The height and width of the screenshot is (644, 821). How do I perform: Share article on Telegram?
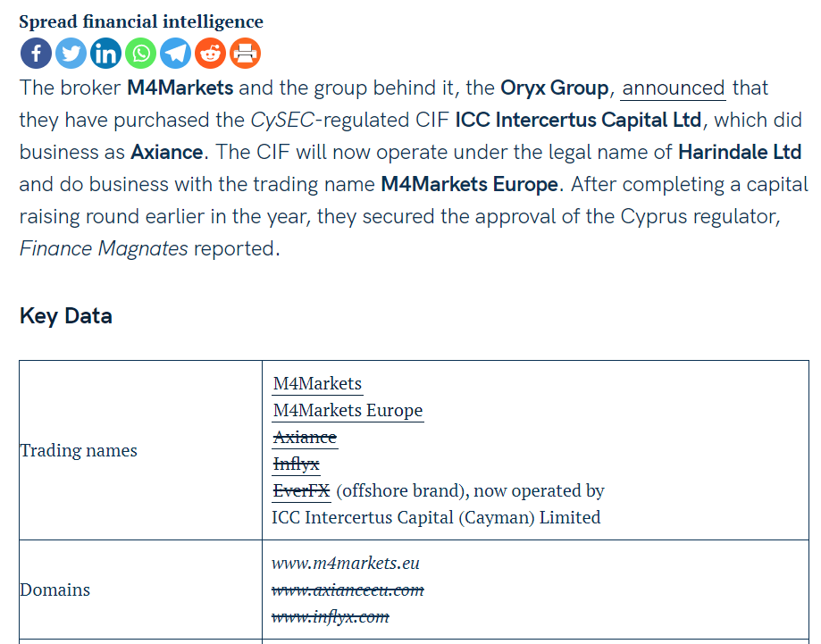click(x=175, y=54)
